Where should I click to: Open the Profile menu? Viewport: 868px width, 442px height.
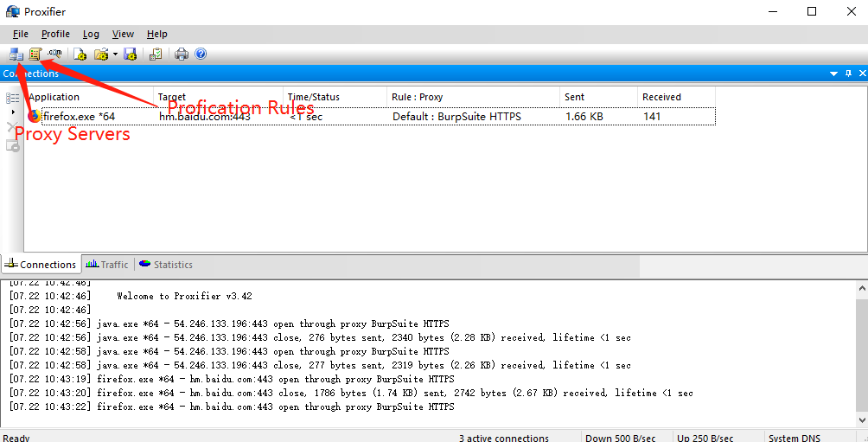(x=55, y=34)
